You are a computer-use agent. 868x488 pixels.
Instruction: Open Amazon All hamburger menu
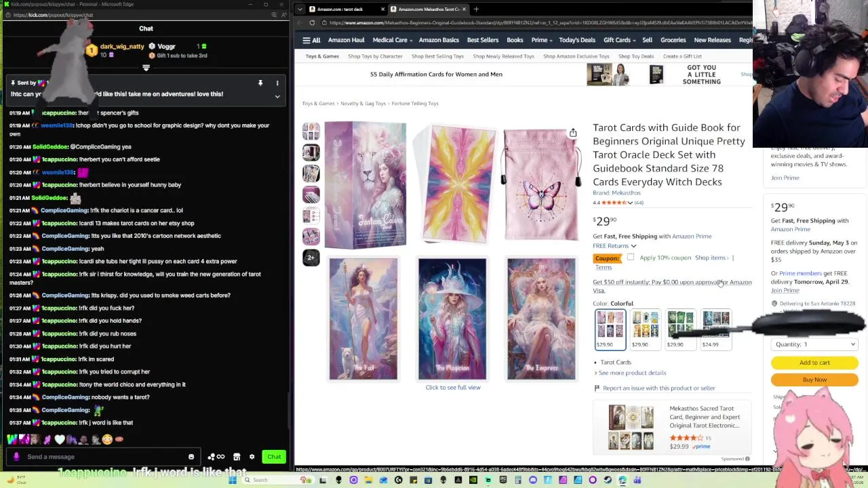[x=311, y=40]
